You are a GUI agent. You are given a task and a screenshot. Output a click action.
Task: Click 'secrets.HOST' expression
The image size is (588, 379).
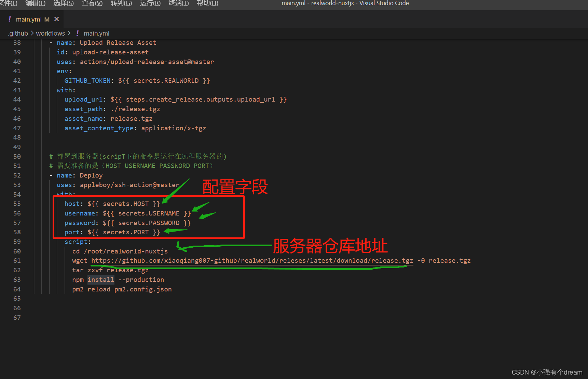coord(126,204)
